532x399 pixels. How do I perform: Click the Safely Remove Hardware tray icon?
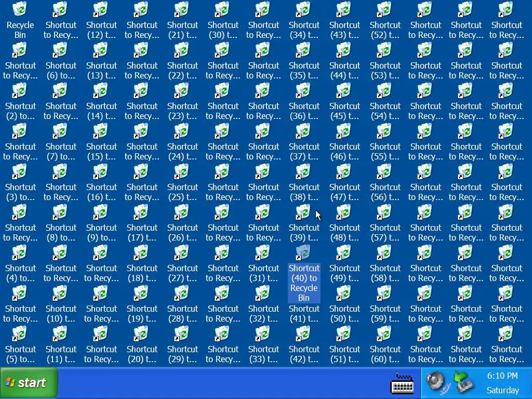tap(464, 382)
